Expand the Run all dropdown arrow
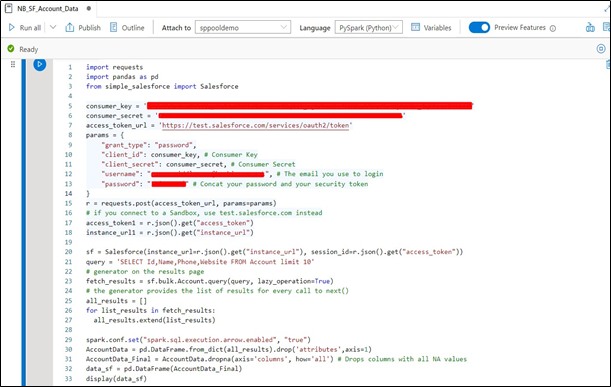The width and height of the screenshot is (611, 387). tap(53, 27)
